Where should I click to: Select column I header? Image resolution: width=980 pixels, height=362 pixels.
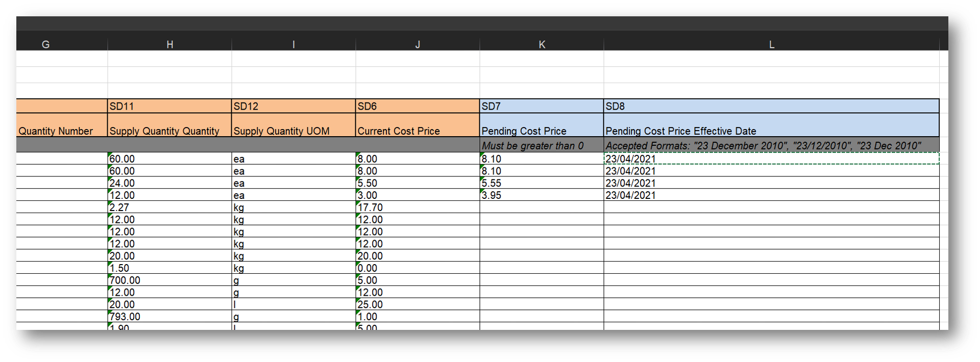(x=293, y=44)
